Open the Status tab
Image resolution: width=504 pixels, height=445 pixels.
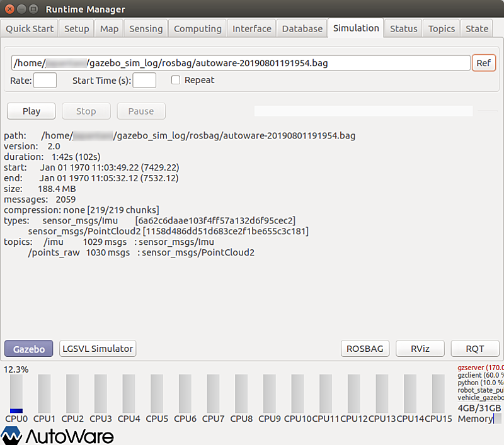(x=403, y=28)
